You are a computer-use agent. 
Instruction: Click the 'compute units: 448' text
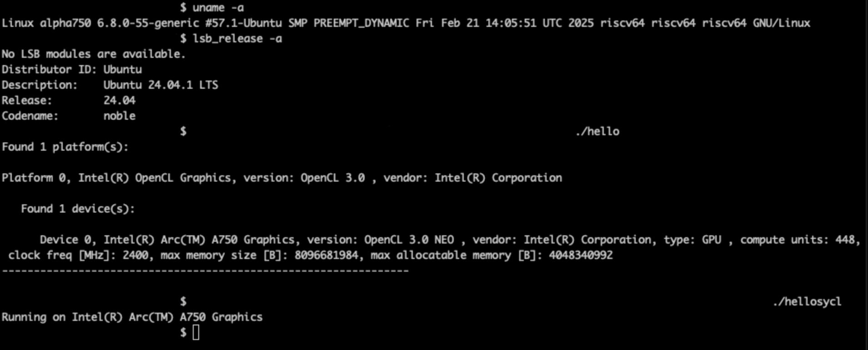pyautogui.click(x=798, y=240)
